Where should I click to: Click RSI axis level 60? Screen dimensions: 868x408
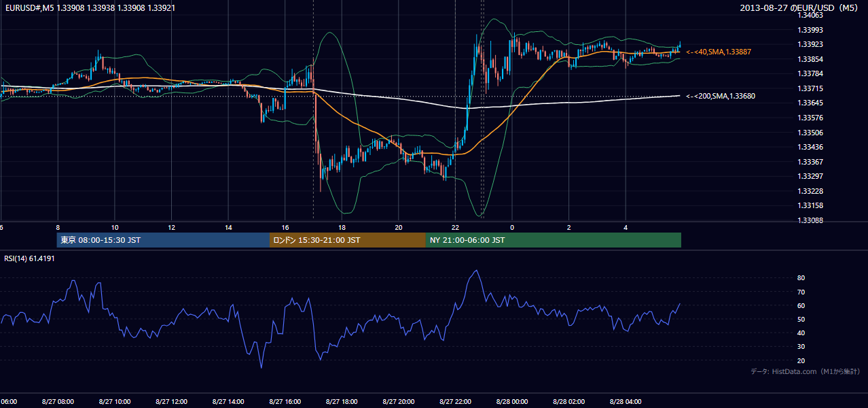[801, 306]
